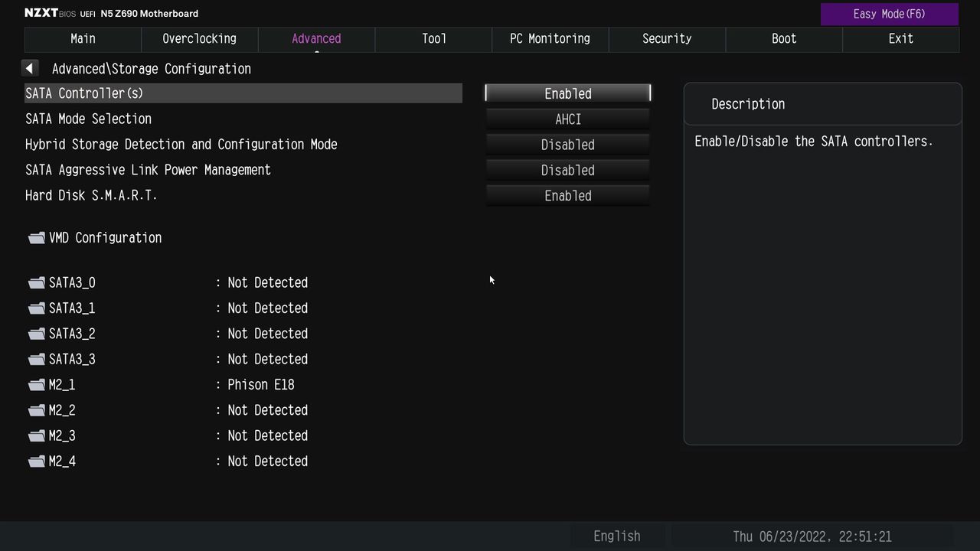The height and width of the screenshot is (551, 980).
Task: Click the English language button
Action: pos(617,536)
